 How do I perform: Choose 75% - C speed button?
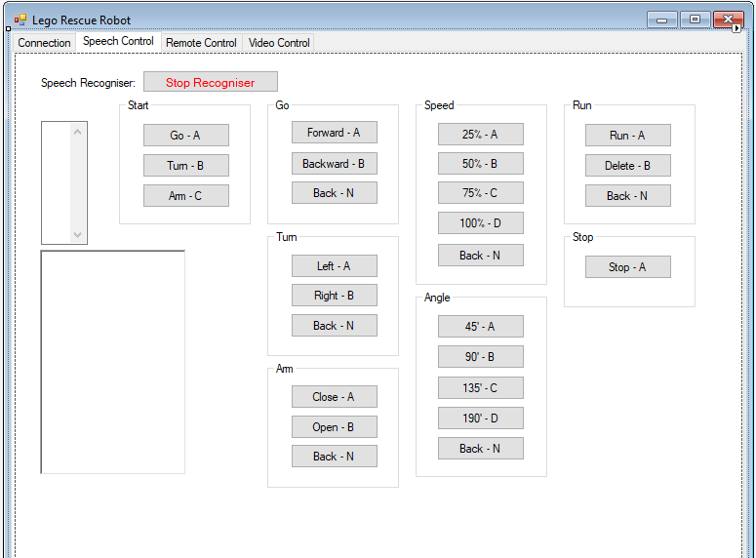pyautogui.click(x=480, y=193)
